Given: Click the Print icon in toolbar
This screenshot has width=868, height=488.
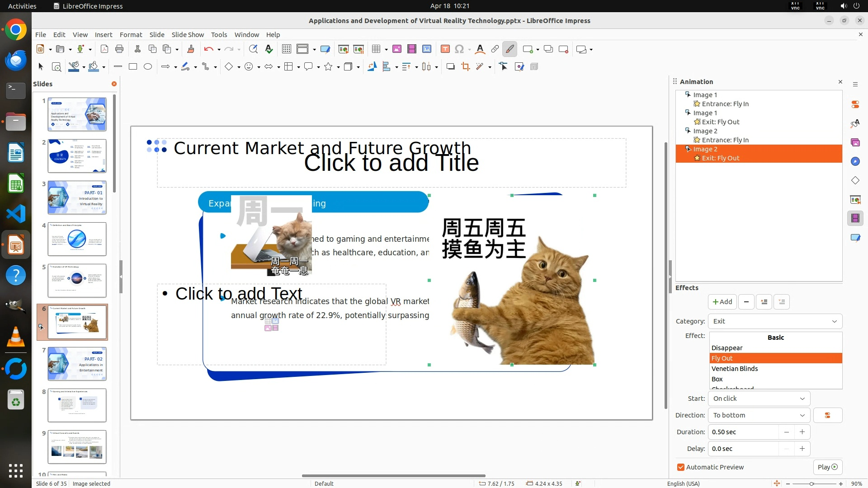Looking at the screenshot, I should click(x=119, y=49).
